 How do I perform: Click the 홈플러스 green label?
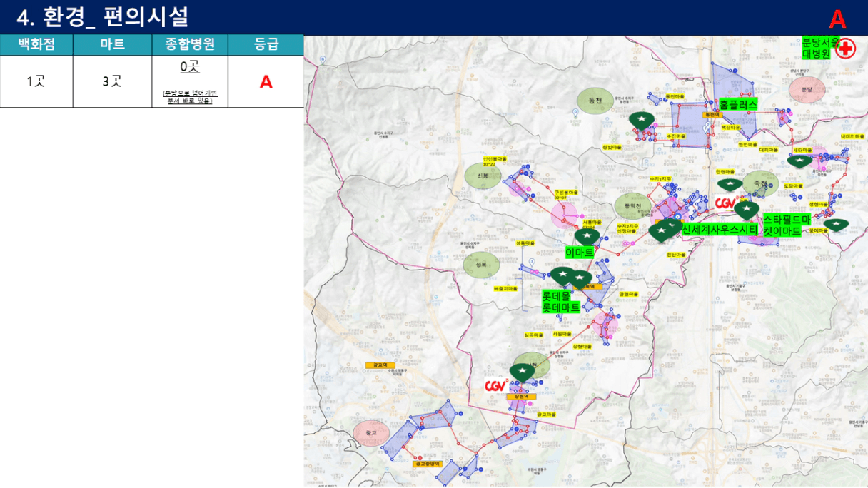[738, 104]
